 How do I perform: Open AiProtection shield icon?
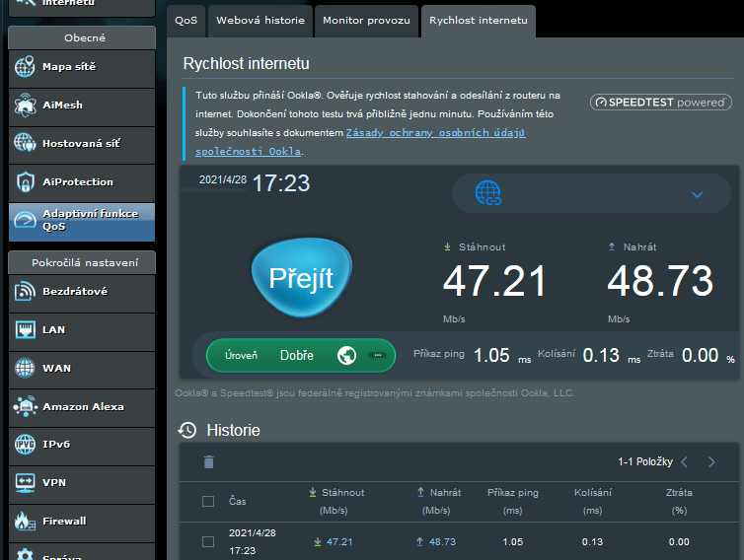click(25, 182)
